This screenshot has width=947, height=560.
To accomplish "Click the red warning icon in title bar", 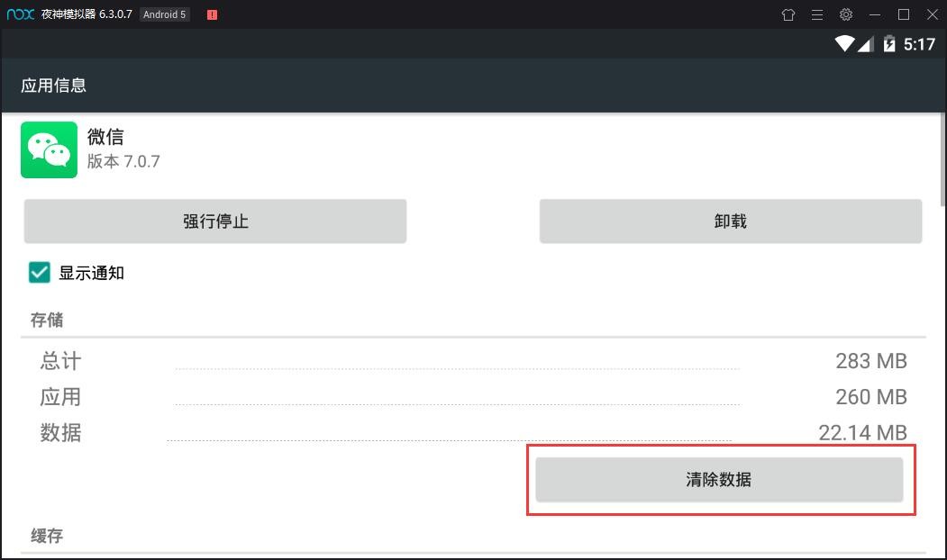I will pos(212,14).
